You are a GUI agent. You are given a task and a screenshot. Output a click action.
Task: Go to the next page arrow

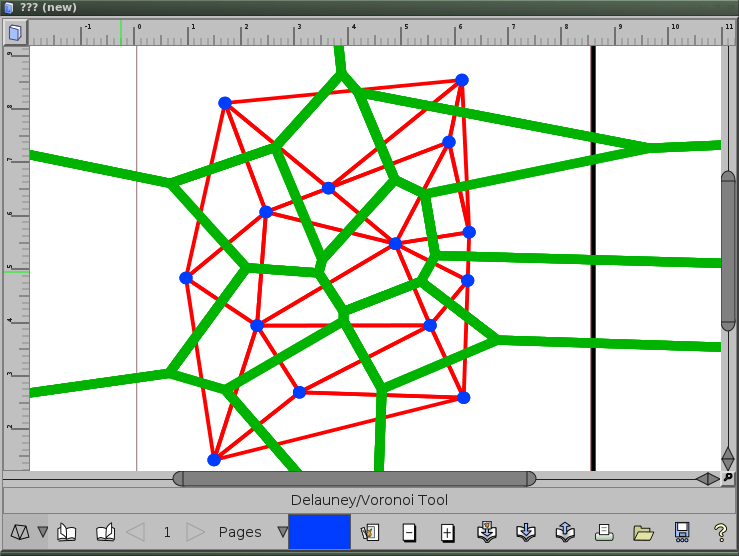(x=196, y=532)
